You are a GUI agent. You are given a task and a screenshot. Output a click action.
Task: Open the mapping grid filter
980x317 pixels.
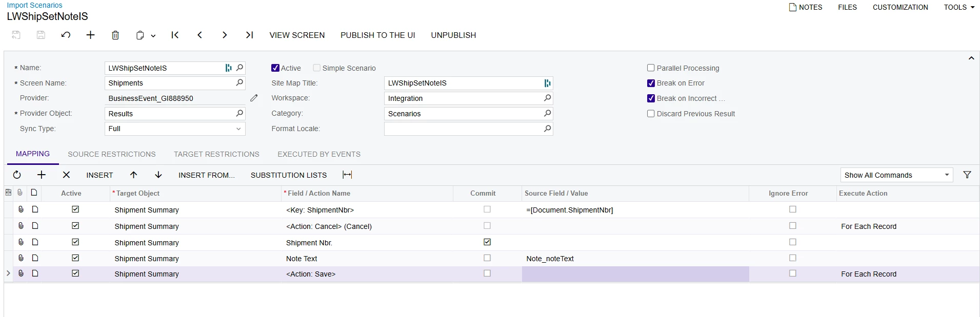[x=967, y=175]
